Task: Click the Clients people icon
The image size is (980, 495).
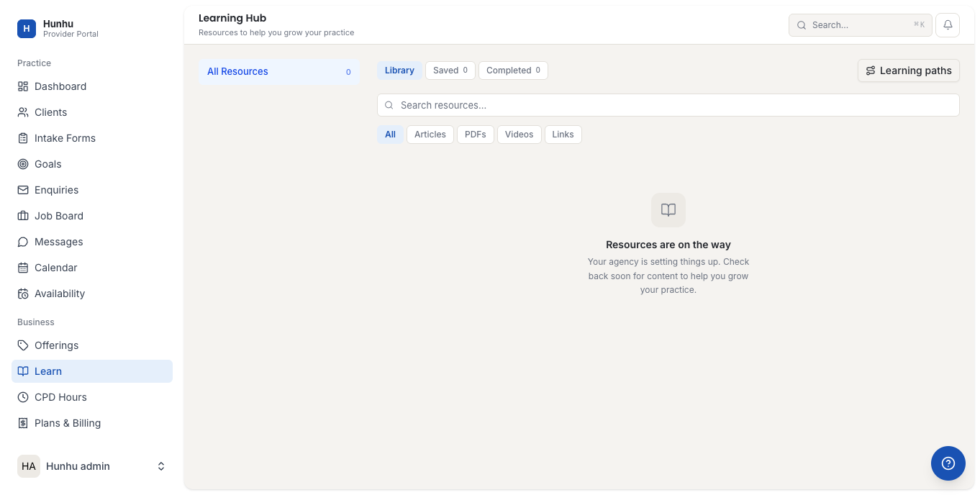Action: coord(23,112)
